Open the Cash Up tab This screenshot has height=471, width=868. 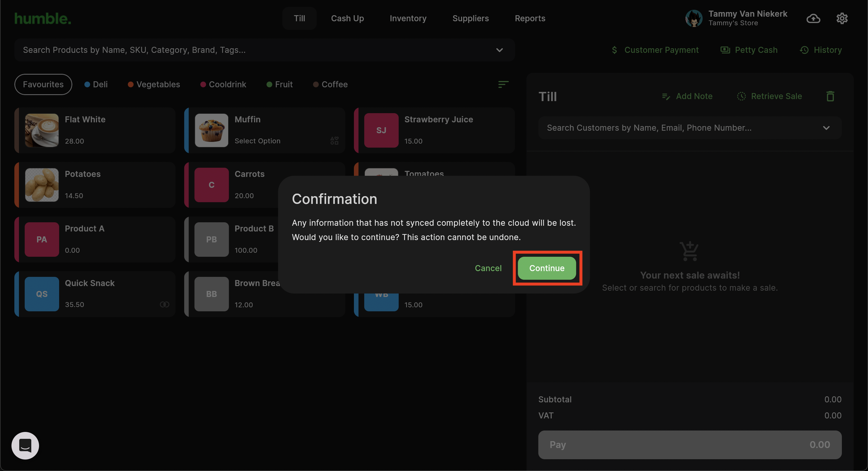(347, 18)
